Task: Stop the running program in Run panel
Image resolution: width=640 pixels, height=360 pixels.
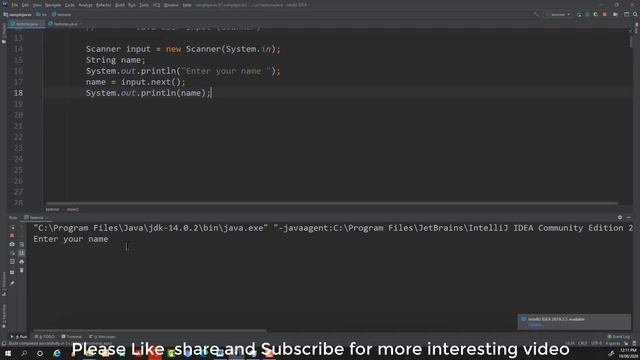Action: pos(12,236)
